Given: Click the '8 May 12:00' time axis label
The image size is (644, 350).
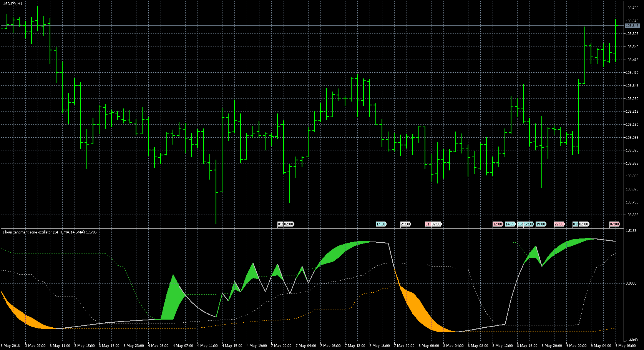Looking at the screenshot, I should click(x=503, y=346).
